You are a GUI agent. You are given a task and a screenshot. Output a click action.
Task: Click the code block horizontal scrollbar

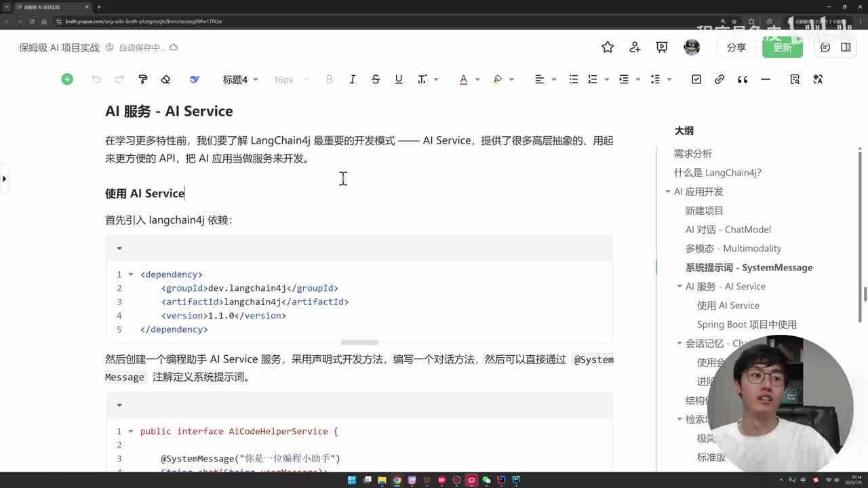[359, 342]
